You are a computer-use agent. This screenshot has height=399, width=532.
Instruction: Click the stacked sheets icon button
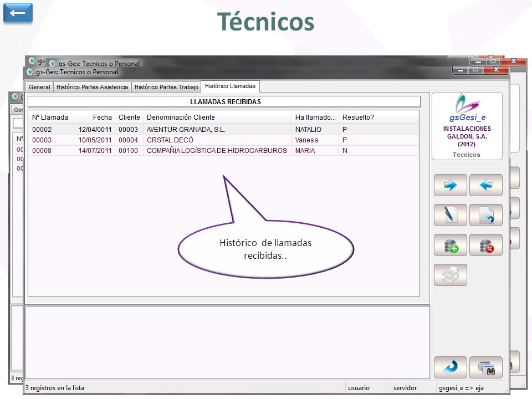450,275
